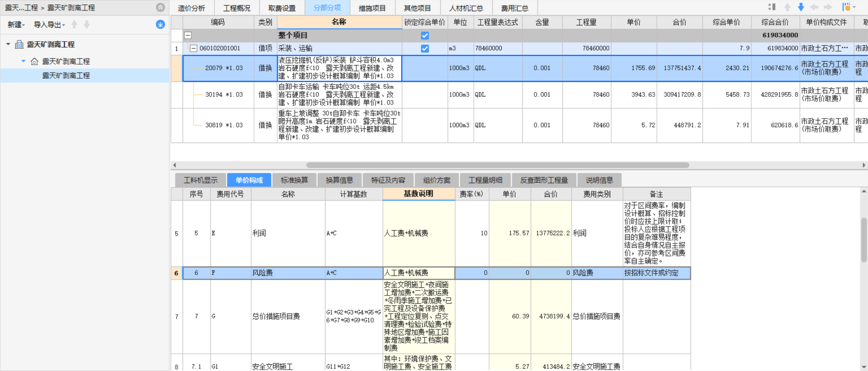868x371 pixels.
Task: Move project up with left panel arrow
Action: (x=75, y=24)
